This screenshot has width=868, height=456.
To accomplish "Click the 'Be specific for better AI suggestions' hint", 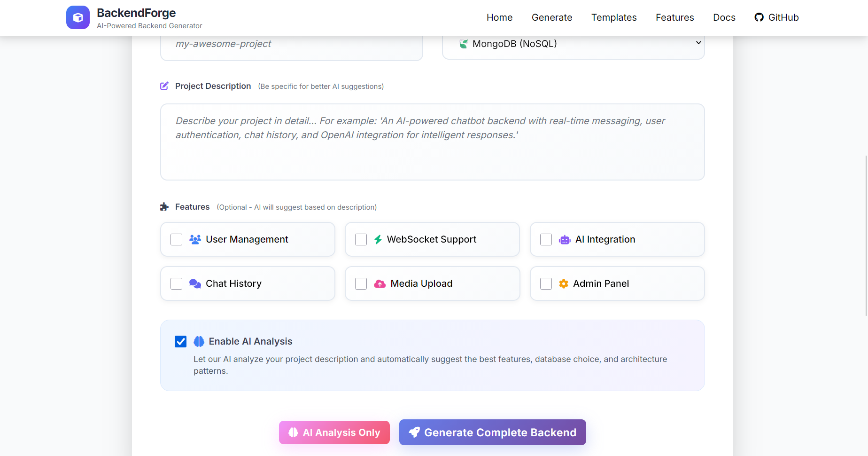I will coord(321,86).
